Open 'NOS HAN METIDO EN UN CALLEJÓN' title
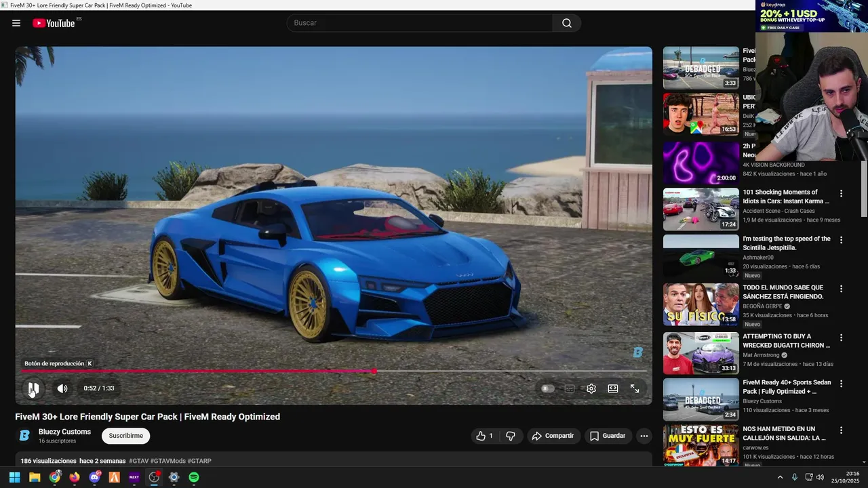Image resolution: width=868 pixels, height=488 pixels. click(x=784, y=434)
